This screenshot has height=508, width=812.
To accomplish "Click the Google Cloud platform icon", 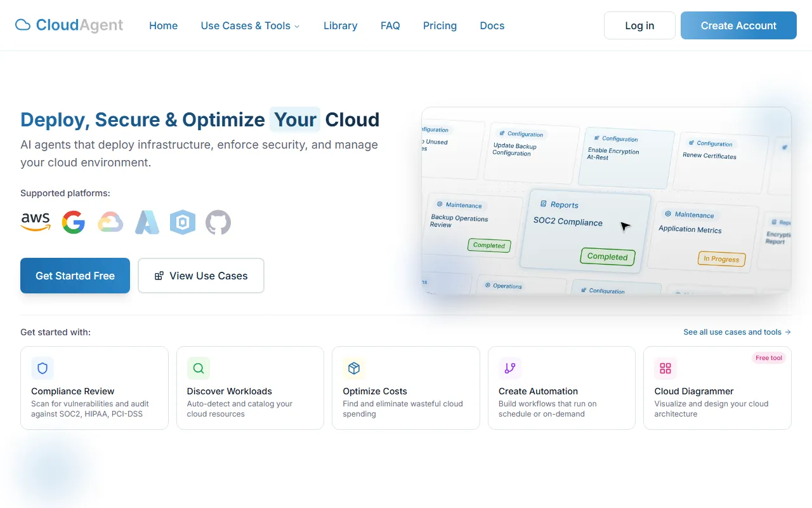I will point(110,222).
